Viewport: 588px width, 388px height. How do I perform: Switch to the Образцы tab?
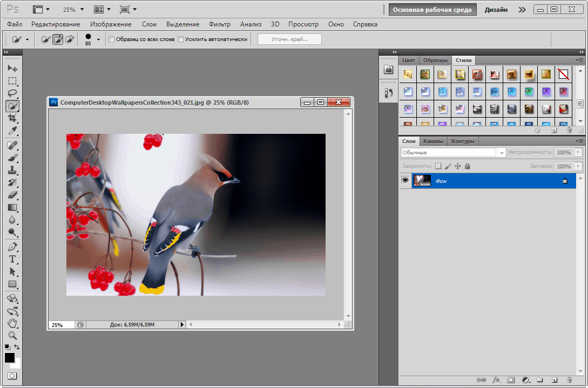(435, 60)
